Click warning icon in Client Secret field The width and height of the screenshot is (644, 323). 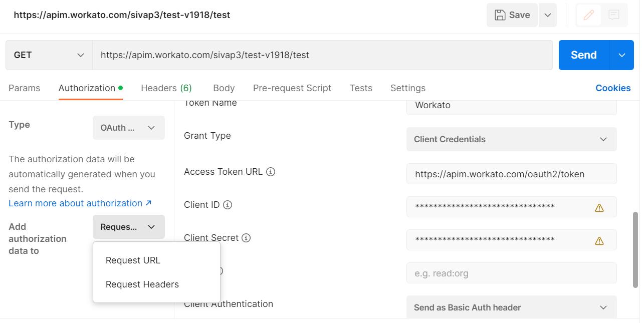point(599,241)
